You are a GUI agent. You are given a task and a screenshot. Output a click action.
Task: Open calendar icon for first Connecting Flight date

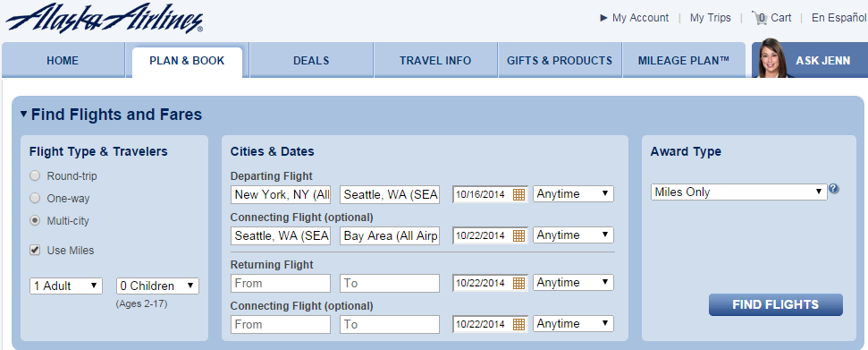(518, 235)
